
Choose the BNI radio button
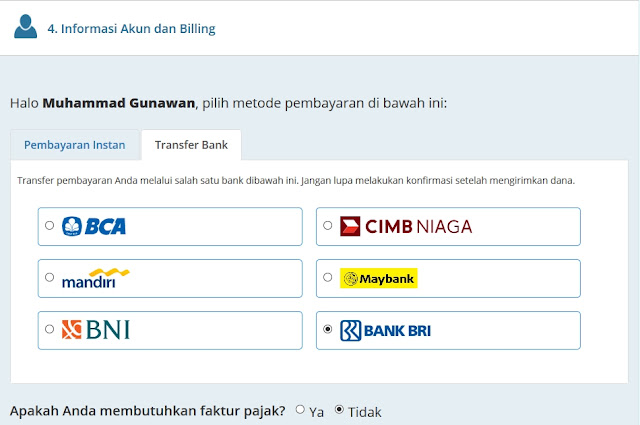[49, 329]
